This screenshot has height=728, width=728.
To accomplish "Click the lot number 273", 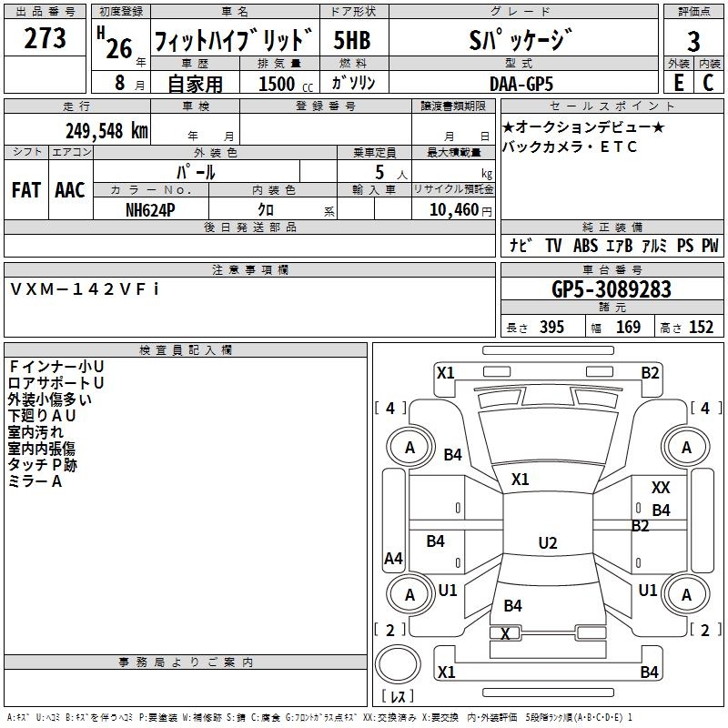I will (45, 38).
